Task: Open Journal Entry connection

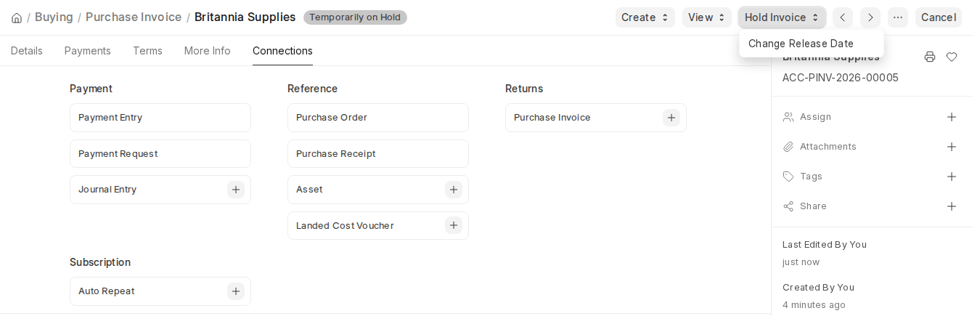Action: tap(107, 190)
